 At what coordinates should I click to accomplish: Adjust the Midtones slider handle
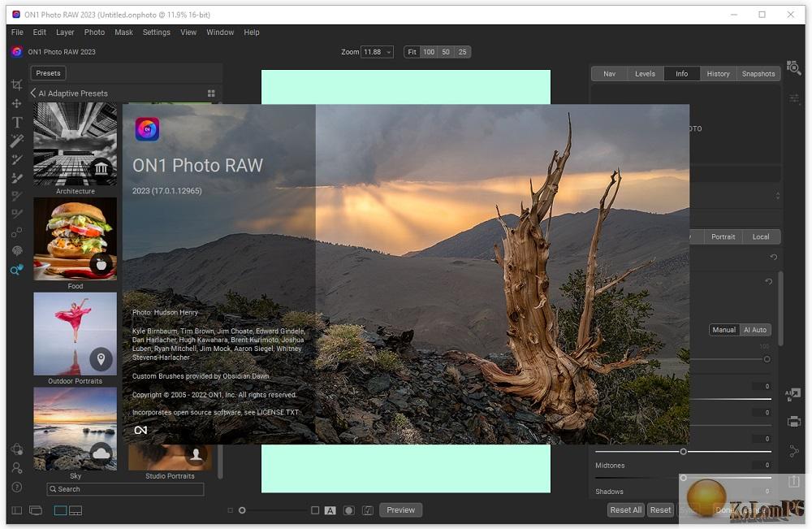tap(683, 478)
